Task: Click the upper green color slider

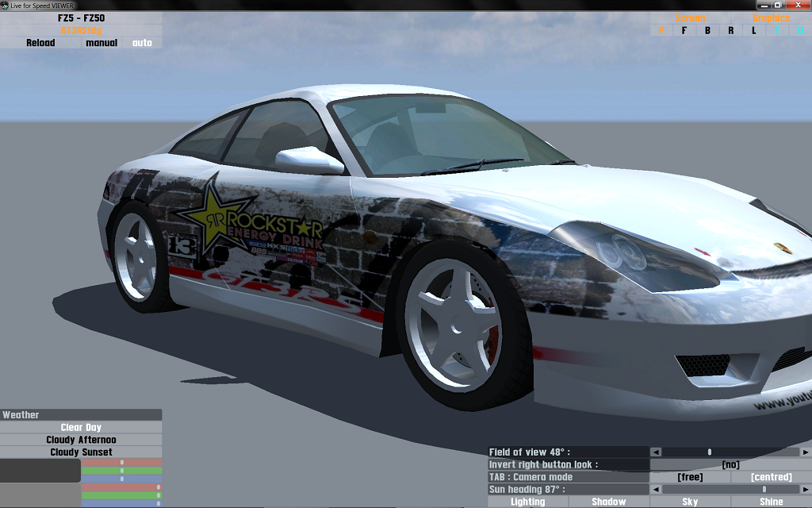Action: pyautogui.click(x=121, y=471)
